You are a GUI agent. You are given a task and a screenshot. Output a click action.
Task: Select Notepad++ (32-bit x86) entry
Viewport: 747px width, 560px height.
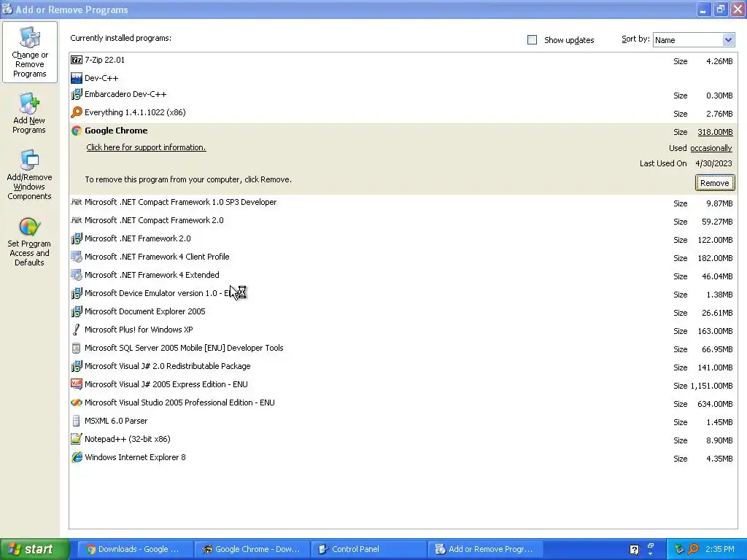click(x=403, y=440)
